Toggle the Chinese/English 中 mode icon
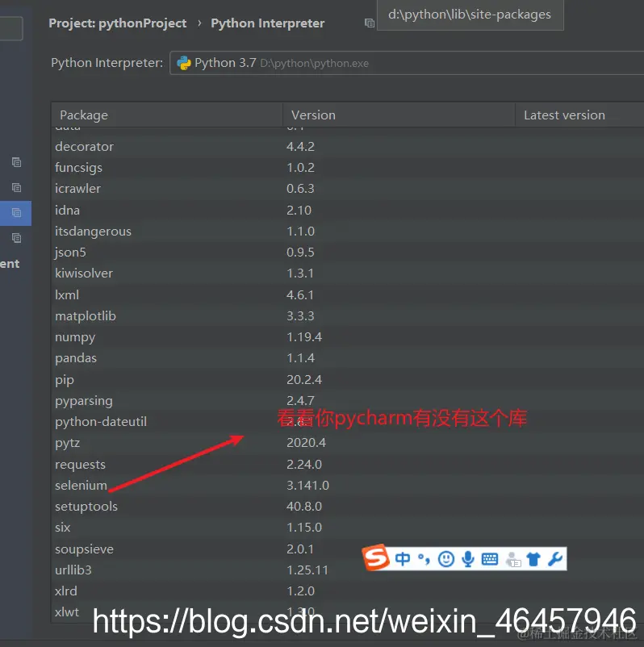Screen dimensions: 644x647 403,559
